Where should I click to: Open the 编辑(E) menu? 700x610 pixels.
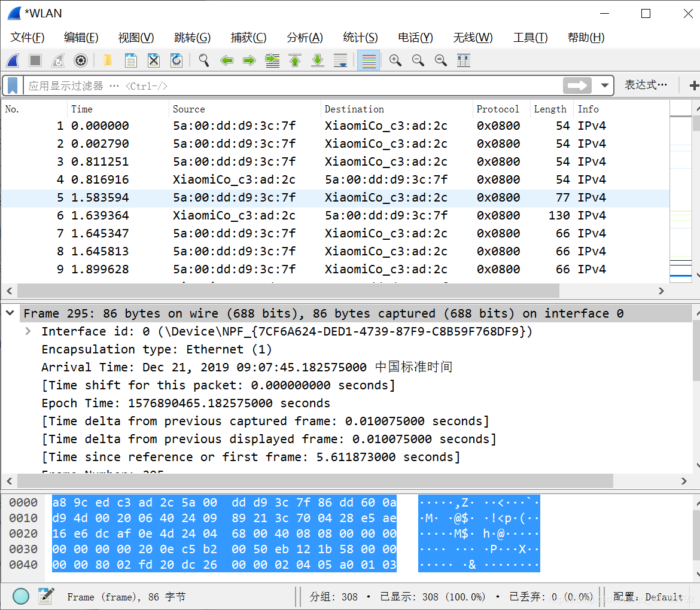(81, 38)
